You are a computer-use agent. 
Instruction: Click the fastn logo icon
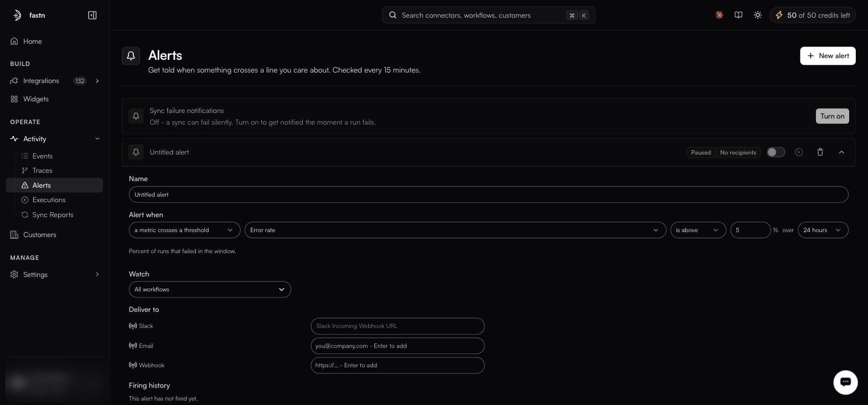pyautogui.click(x=17, y=15)
